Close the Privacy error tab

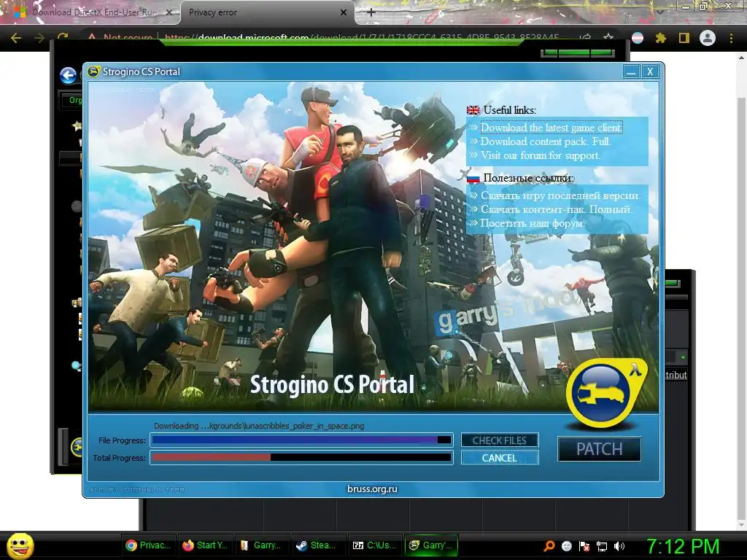pos(344,12)
